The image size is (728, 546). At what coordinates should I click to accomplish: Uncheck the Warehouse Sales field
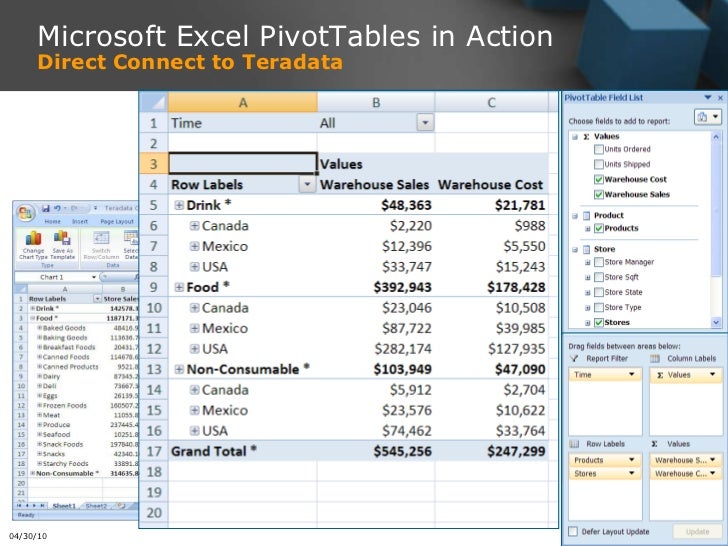(x=599, y=195)
